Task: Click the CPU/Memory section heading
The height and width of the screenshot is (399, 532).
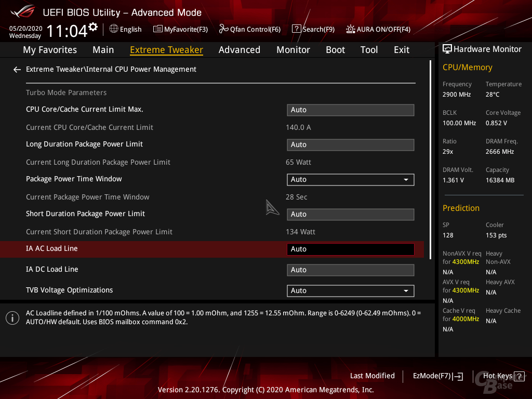Action: coord(467,68)
